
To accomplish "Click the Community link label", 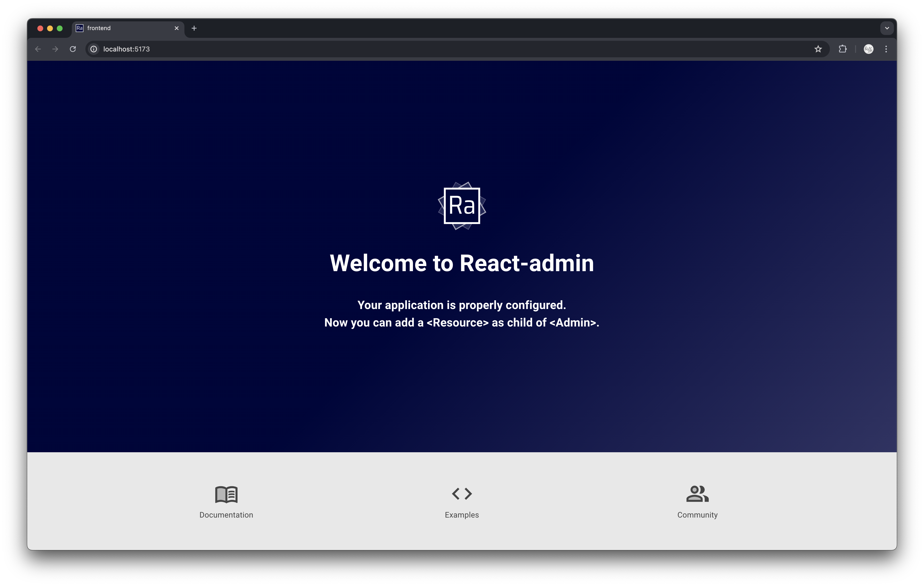I will [x=697, y=515].
